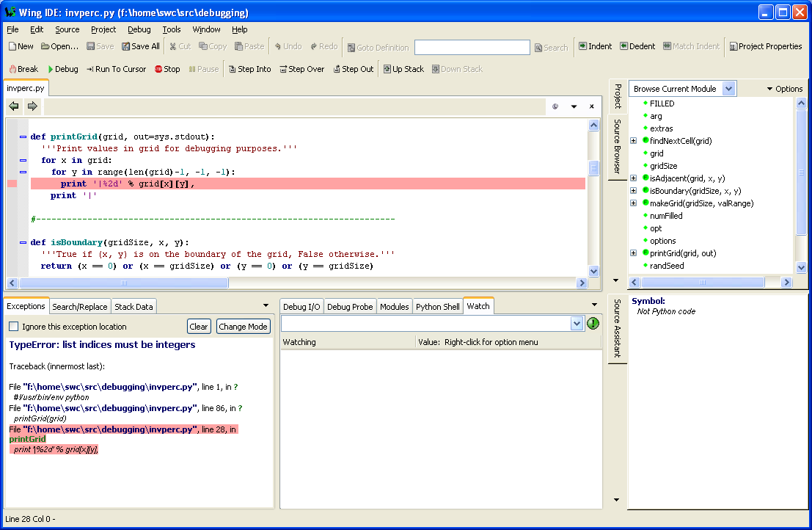Image resolution: width=812 pixels, height=530 pixels.
Task: Click the green evaluate icon in the Watch panel
Action: point(593,323)
